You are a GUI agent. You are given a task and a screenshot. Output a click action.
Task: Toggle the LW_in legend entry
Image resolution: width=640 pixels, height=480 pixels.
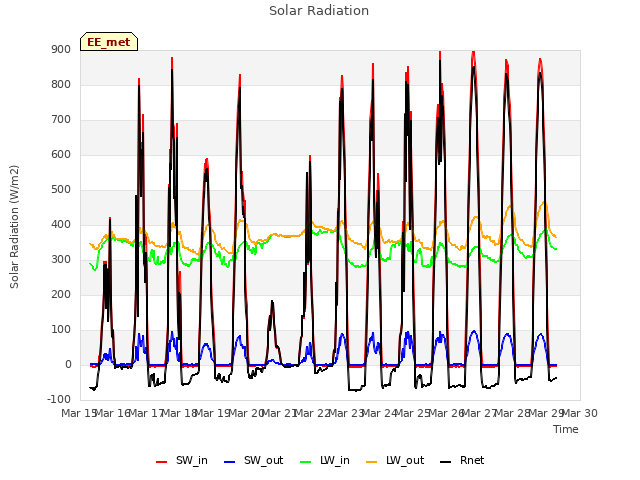point(325,460)
